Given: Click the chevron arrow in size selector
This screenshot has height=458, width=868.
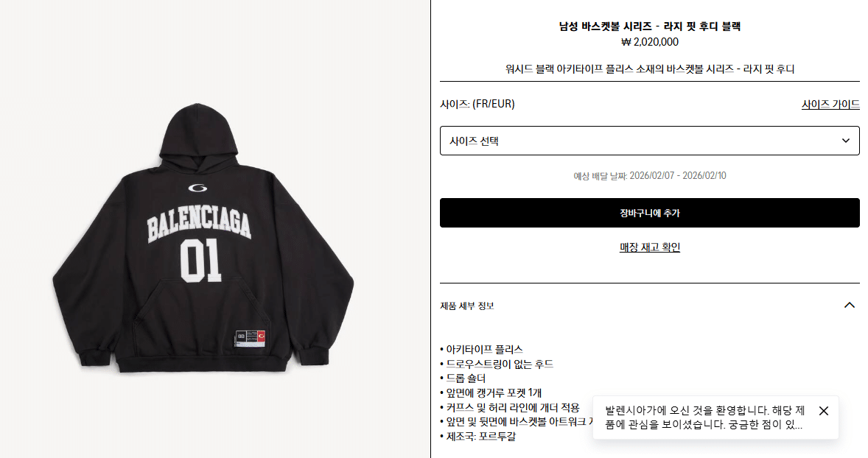Looking at the screenshot, I should pyautogui.click(x=845, y=141).
